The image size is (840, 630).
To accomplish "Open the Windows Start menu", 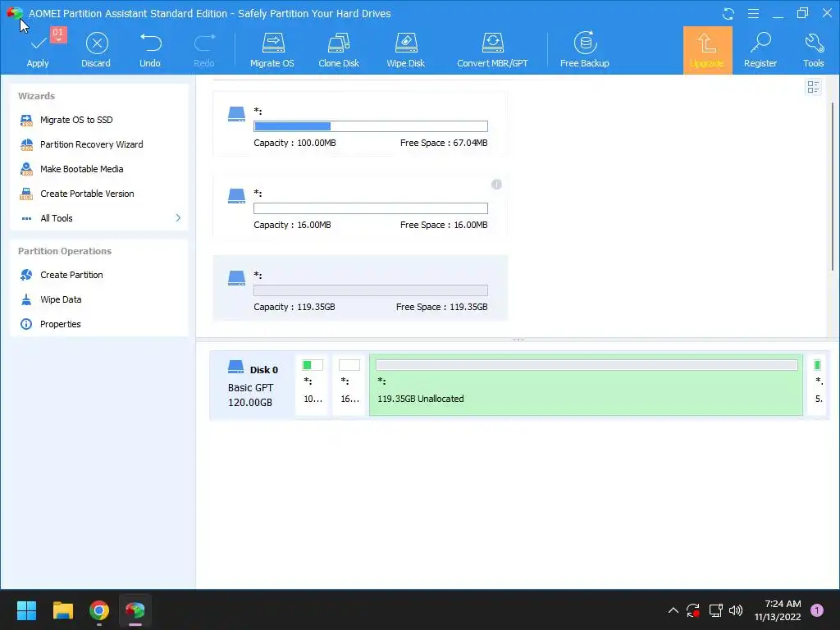I will pos(26,610).
